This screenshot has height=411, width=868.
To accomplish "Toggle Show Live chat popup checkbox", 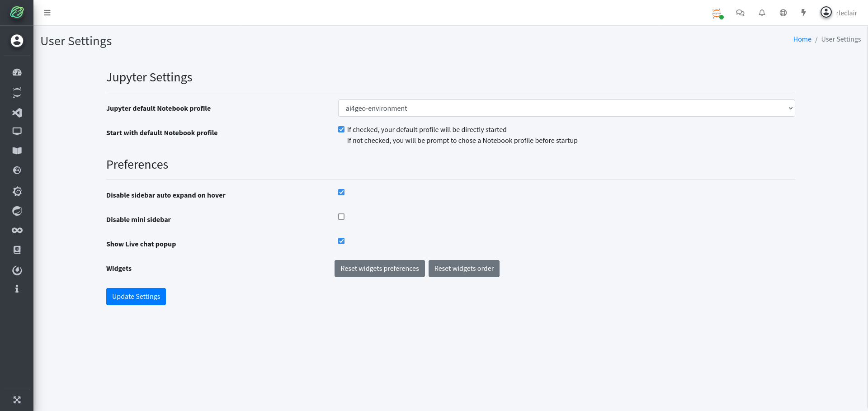I will tap(341, 241).
